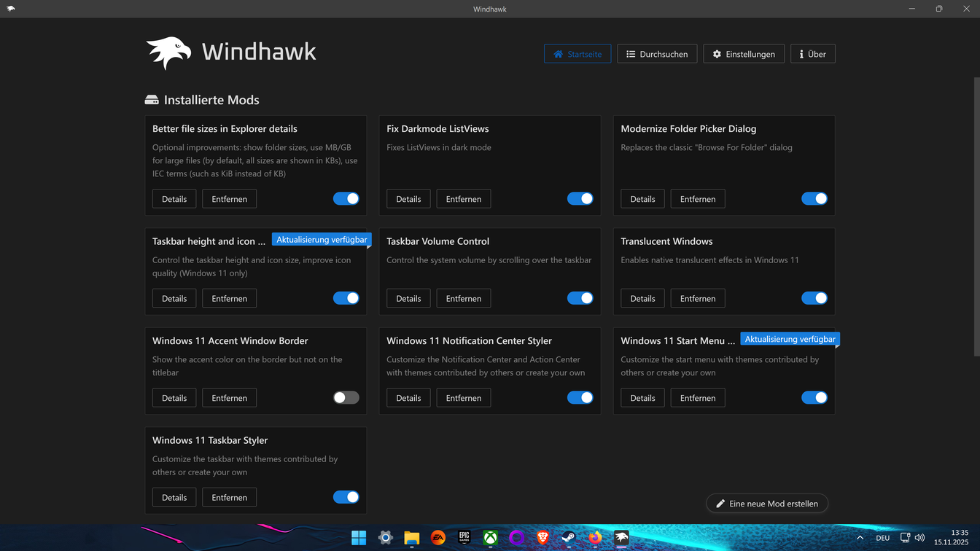Click the Windhawk taskbar icon
The height and width of the screenshot is (551, 980).
tap(621, 538)
